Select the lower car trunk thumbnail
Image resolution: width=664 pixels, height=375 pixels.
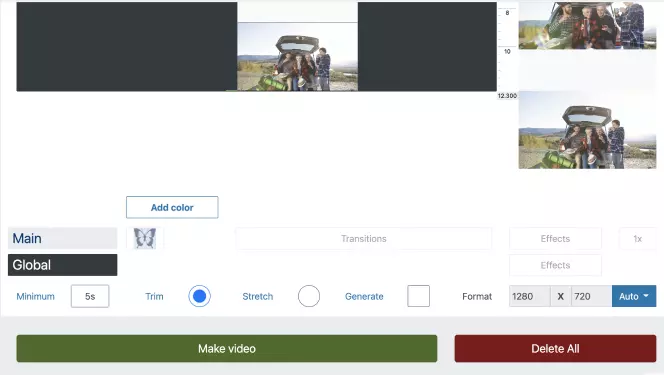587,130
